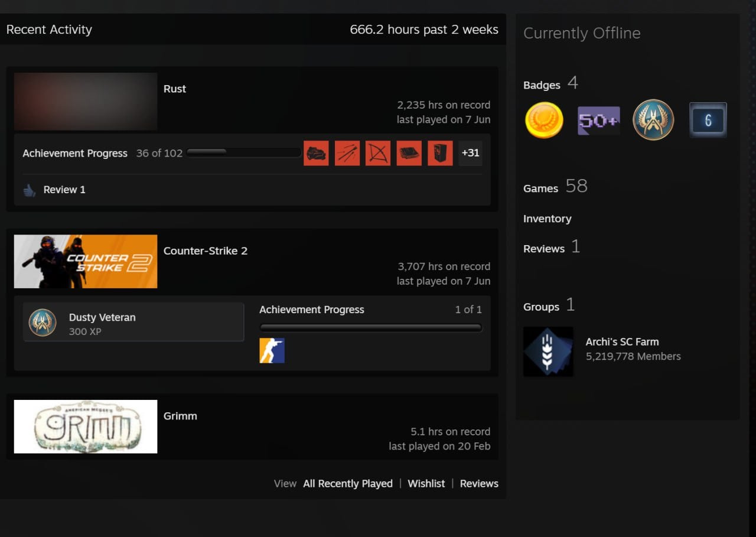Open the Games 58 link
Viewport: 756px width, 537px height.
coord(555,187)
